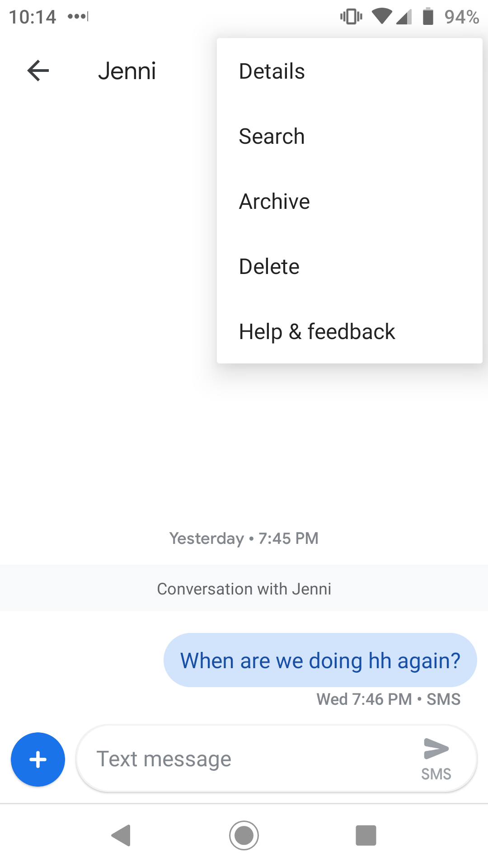Tap Android back navigation triangle
This screenshot has height=868, width=488.
point(121,835)
